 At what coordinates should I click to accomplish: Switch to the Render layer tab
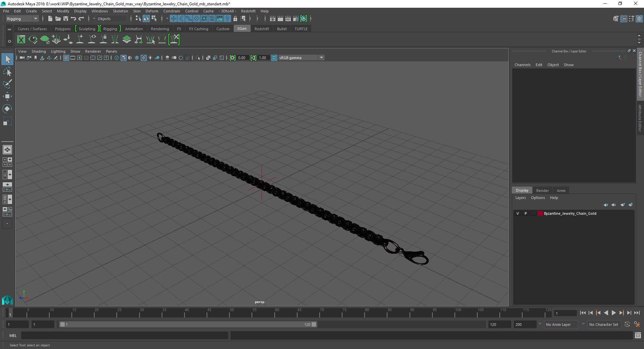(542, 190)
